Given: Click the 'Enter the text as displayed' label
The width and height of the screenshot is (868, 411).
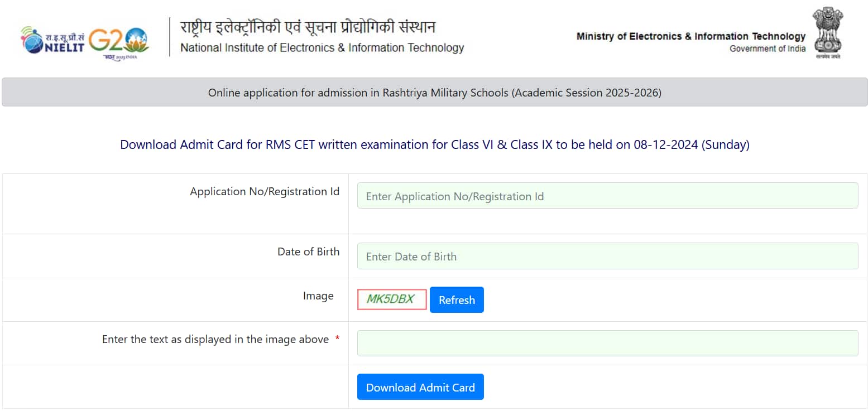Looking at the screenshot, I should pos(215,339).
